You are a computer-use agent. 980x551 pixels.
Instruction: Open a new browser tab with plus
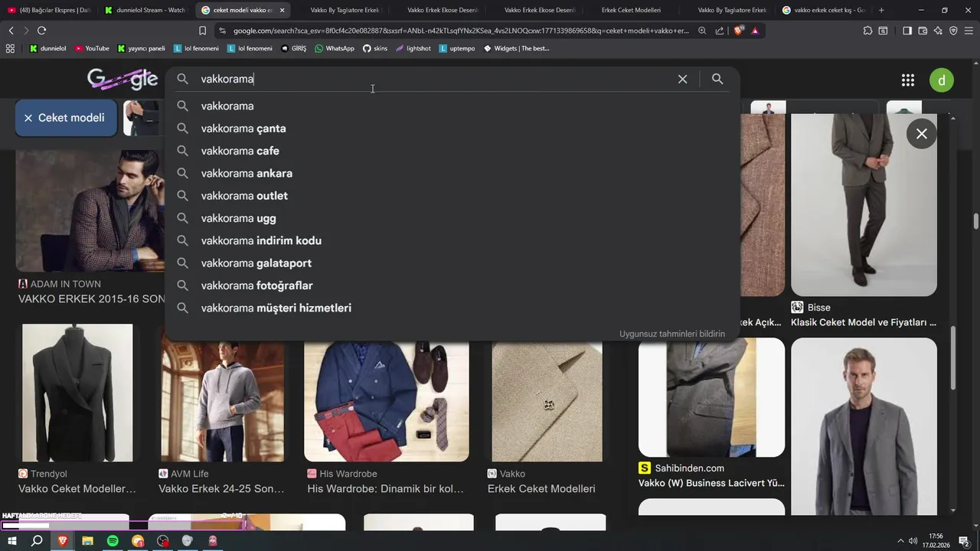881,10
